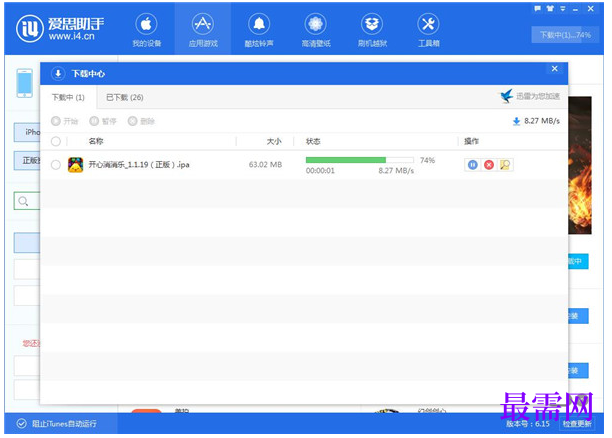
Task: Click the 删除 delete button in toolbar
Action: click(141, 121)
